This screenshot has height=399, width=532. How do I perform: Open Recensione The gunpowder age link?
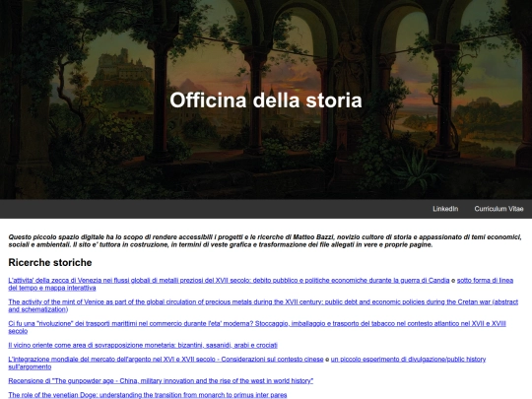(161, 380)
